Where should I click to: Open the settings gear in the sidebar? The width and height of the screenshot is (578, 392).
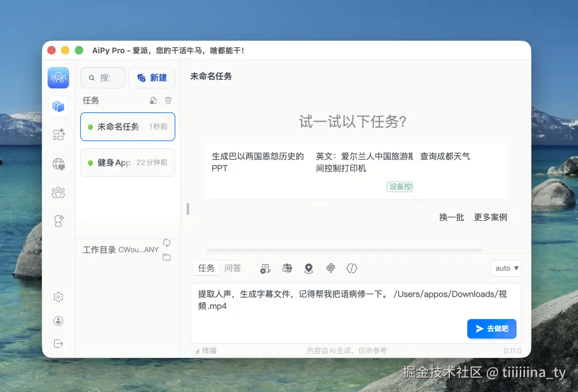[x=58, y=297]
